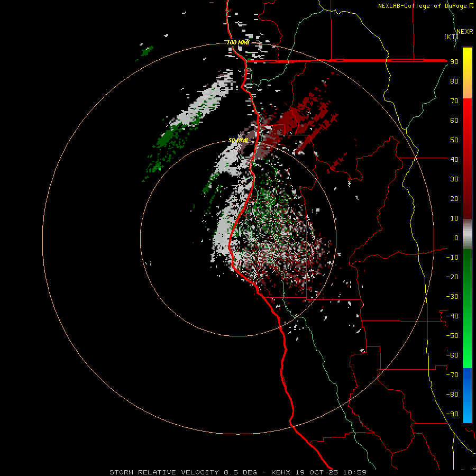Click the positive 90 value on velocity scale

coord(454,62)
